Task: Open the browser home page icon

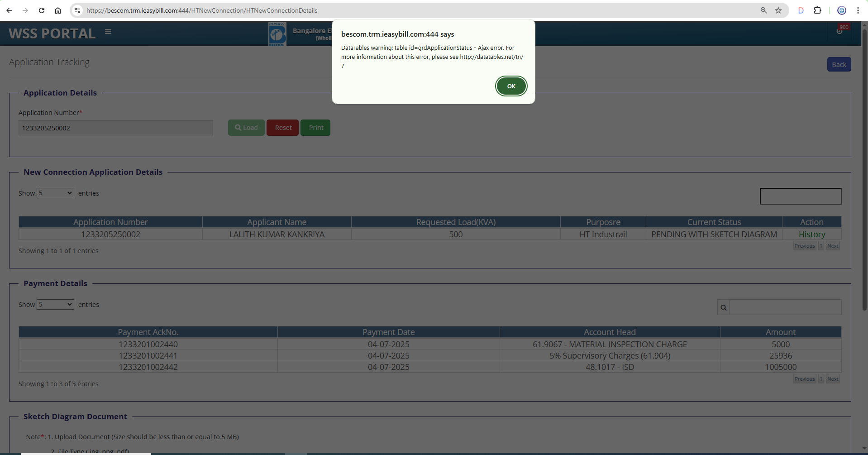Action: (58, 10)
